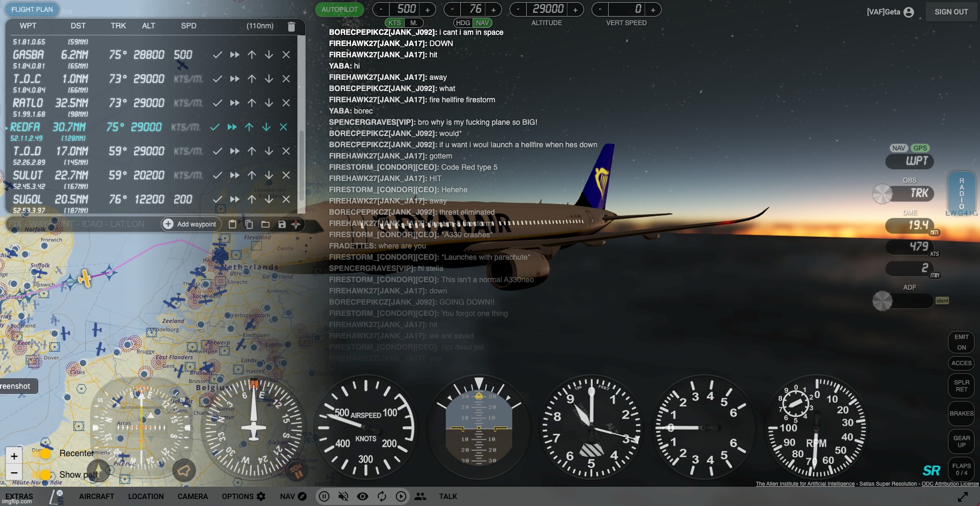The width and height of the screenshot is (980, 506).
Task: Move the T_O_D waypoint up
Action: [252, 151]
